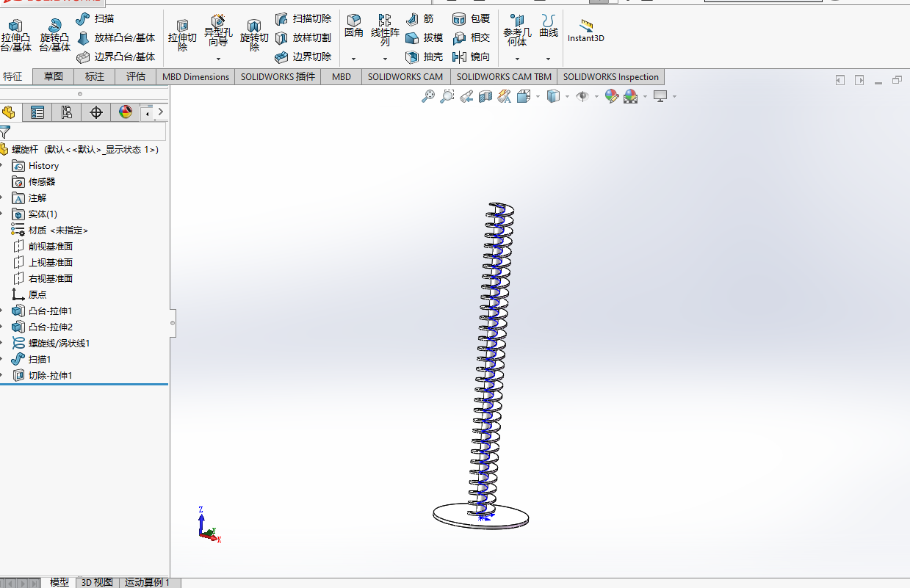
Task: Click the 扫描 sweep boss tool
Action: coord(95,18)
